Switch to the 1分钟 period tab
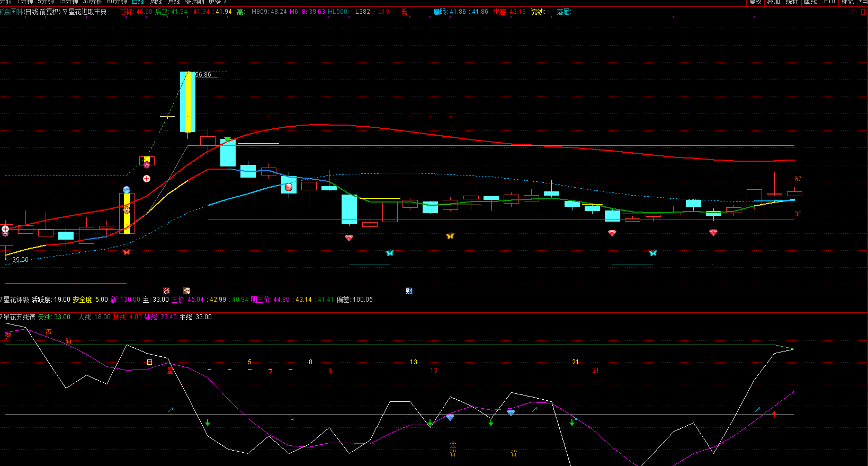This screenshot has height=466, width=868. pos(25,2)
